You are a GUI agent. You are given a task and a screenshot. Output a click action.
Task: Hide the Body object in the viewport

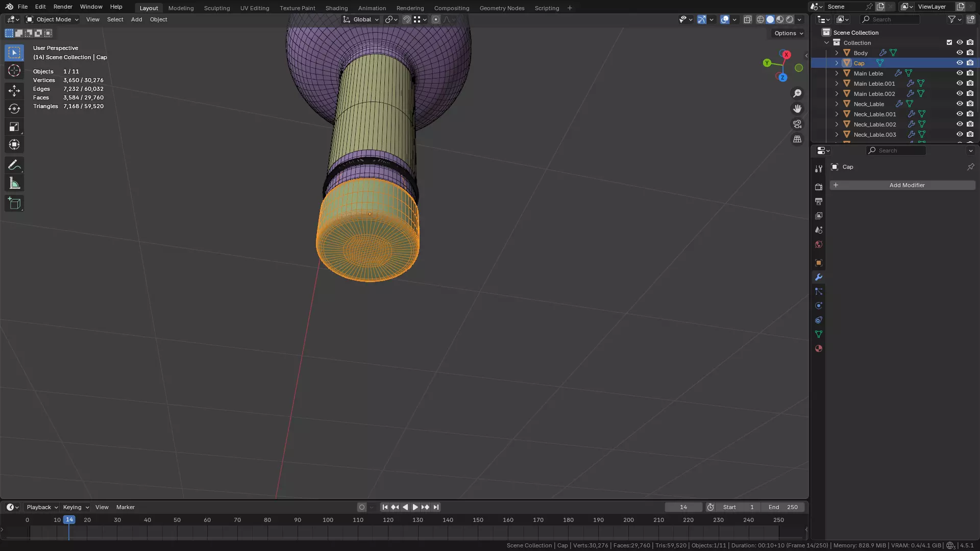point(960,53)
